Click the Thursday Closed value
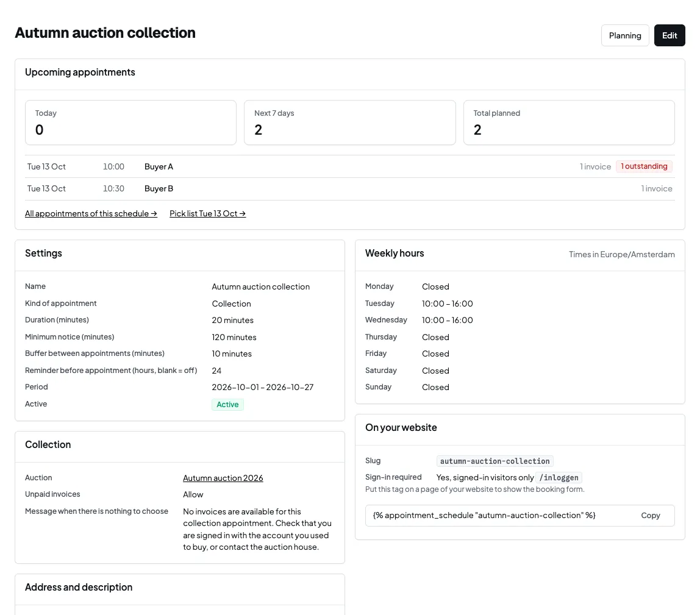This screenshot has height=615, width=700. pyautogui.click(x=435, y=337)
